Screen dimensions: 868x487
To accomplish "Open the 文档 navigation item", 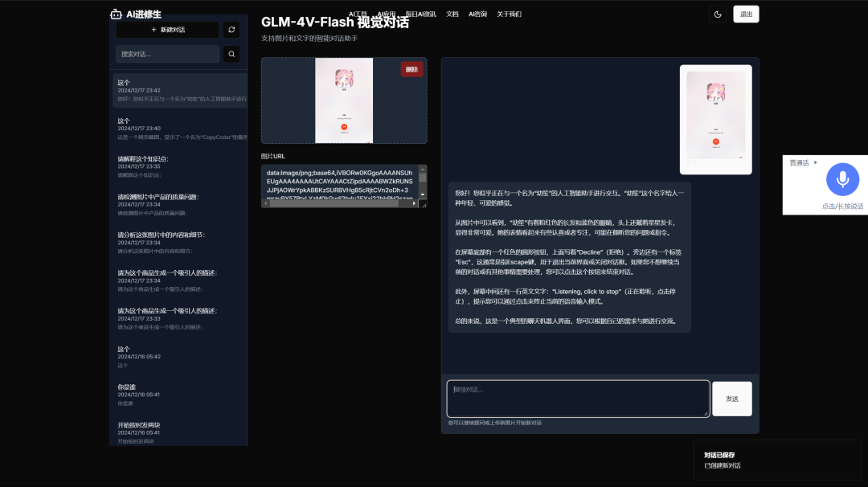I will [452, 14].
